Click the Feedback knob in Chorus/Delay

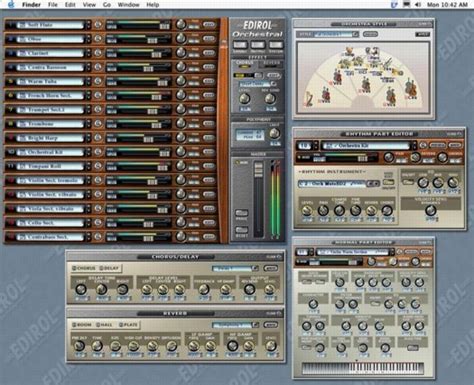[x=204, y=289]
